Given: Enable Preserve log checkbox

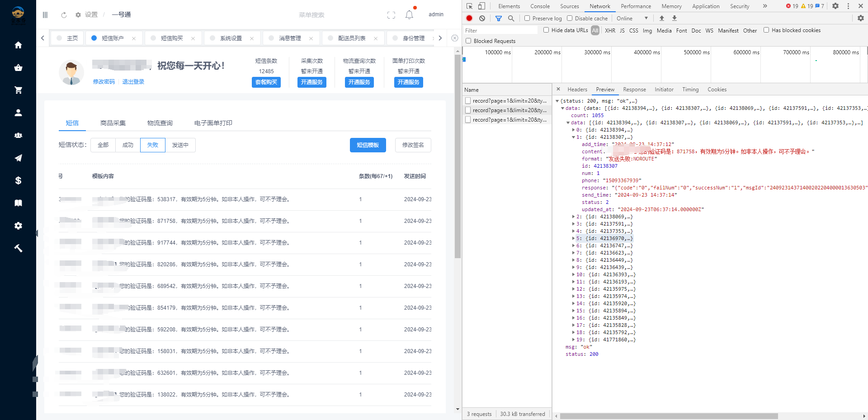Looking at the screenshot, I should point(527,19).
